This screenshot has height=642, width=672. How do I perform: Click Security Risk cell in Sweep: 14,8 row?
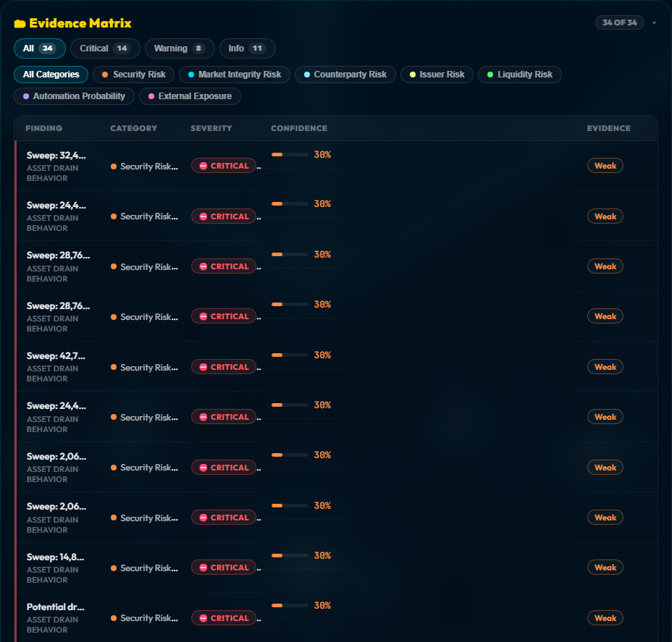144,568
